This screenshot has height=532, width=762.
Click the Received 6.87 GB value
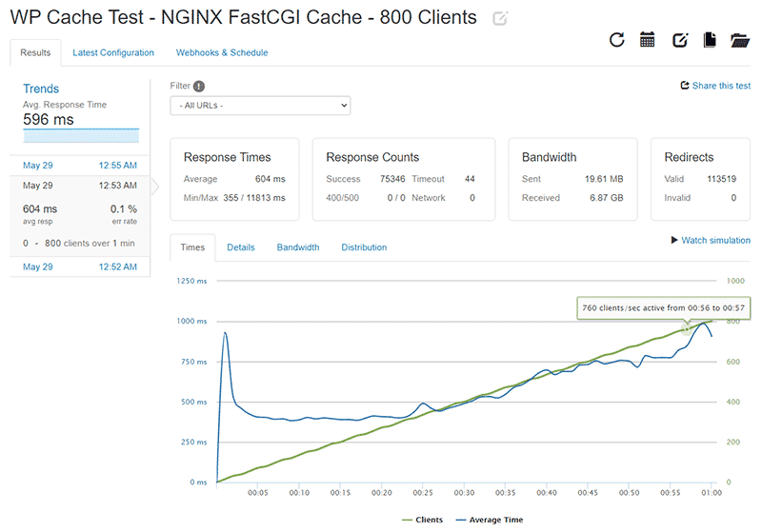pos(606,198)
